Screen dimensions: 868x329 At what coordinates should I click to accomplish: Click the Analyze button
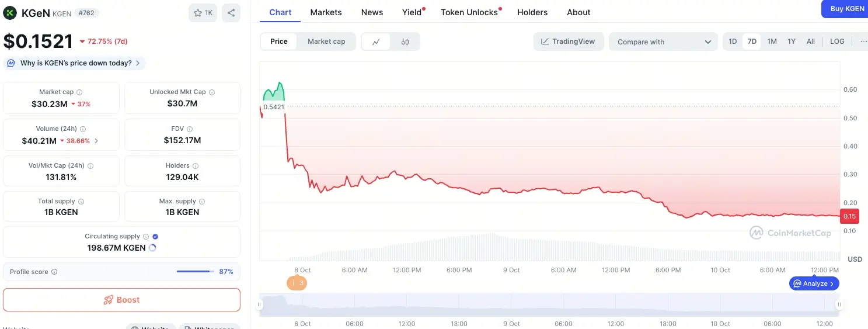pos(814,283)
